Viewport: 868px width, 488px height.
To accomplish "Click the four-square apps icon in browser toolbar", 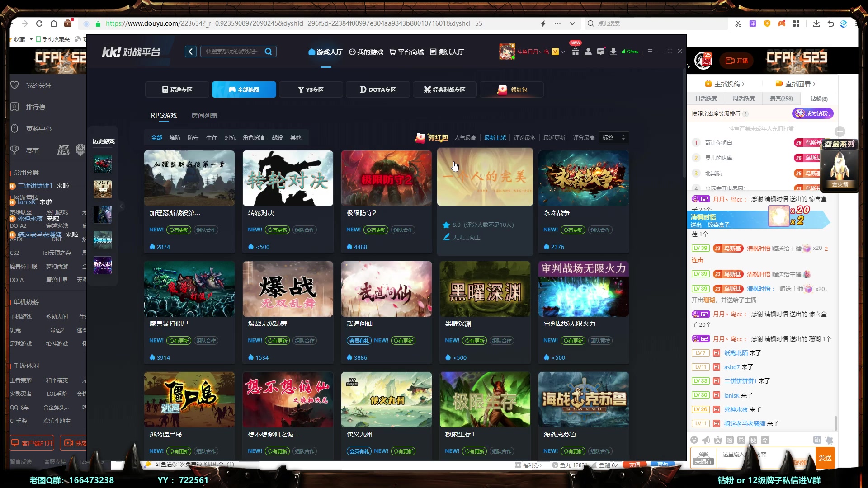I will (796, 23).
